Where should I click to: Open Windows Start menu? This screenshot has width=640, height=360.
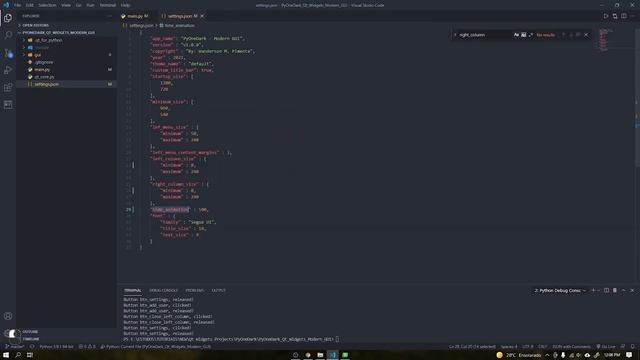(6, 355)
